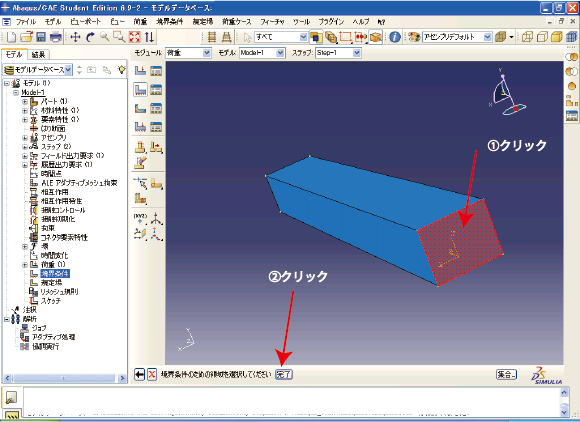Screen dimensions: 580x422
Task: Toggle the selection option icon left of info button
Action: pyautogui.click(x=375, y=37)
